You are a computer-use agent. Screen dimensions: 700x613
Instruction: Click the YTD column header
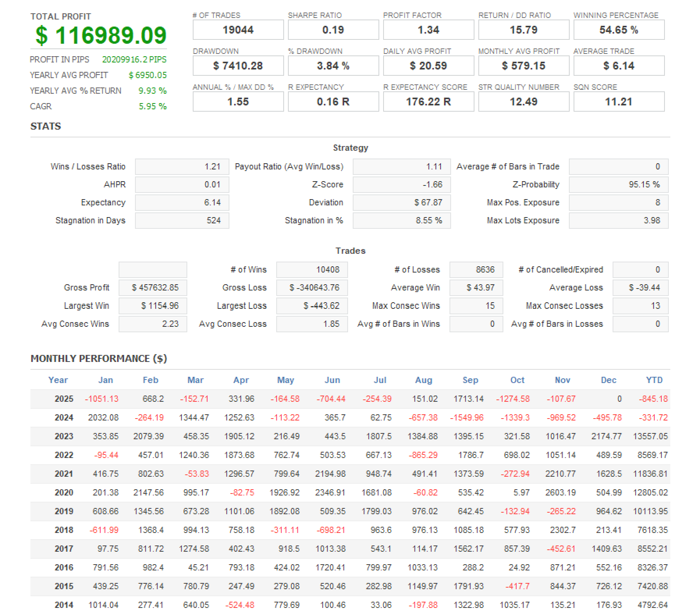654,380
